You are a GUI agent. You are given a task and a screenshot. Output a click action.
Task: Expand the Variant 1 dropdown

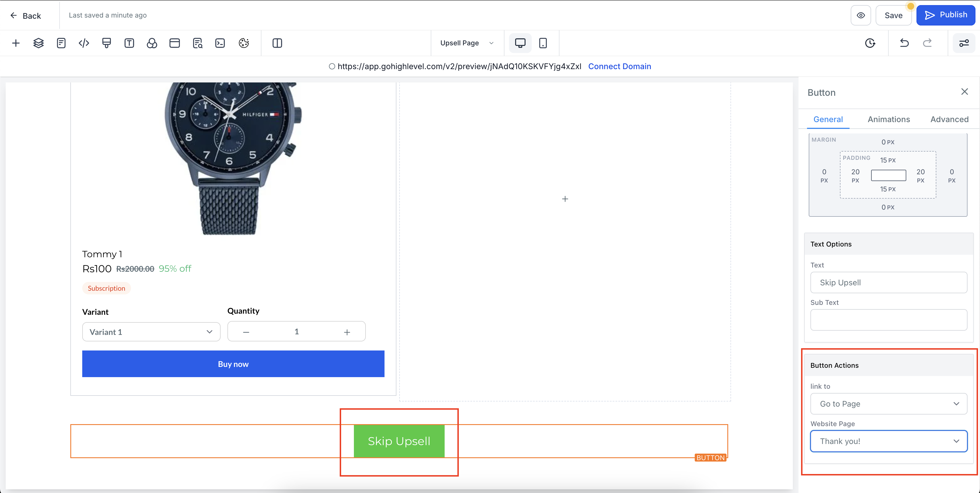tap(151, 332)
